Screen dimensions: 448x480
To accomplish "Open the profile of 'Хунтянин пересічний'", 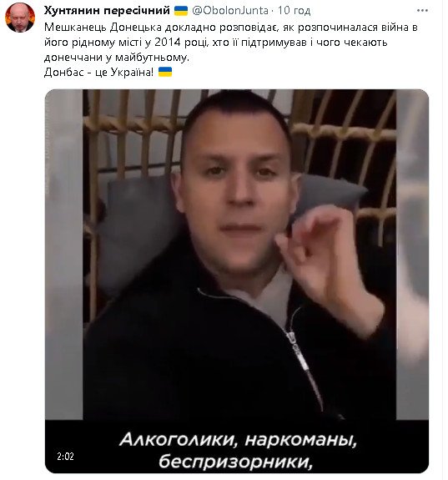I will [107, 10].
